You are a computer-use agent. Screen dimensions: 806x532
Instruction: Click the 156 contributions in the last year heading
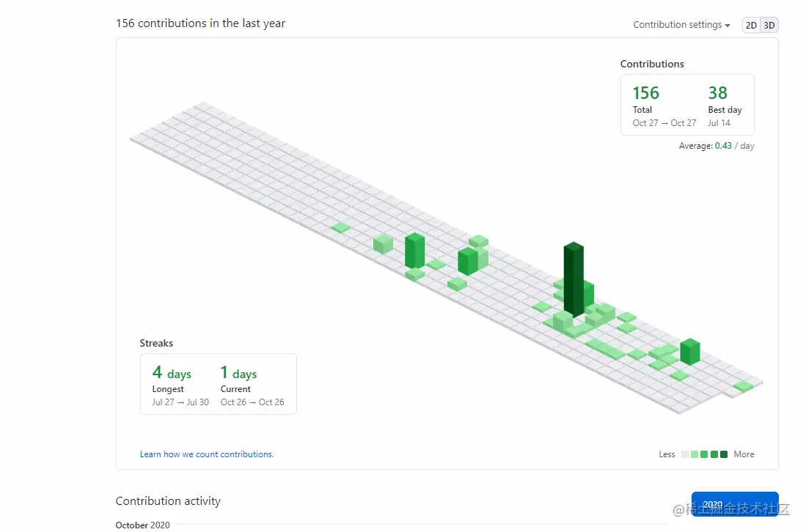(x=200, y=23)
